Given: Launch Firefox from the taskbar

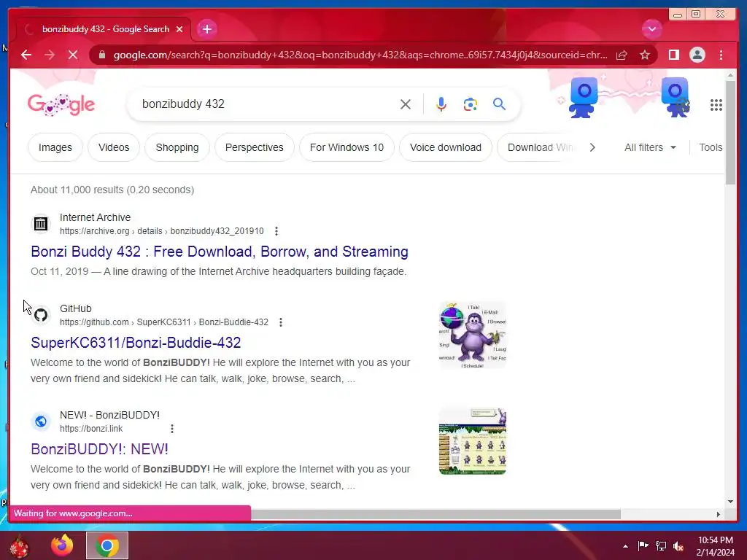Looking at the screenshot, I should click(62, 545).
